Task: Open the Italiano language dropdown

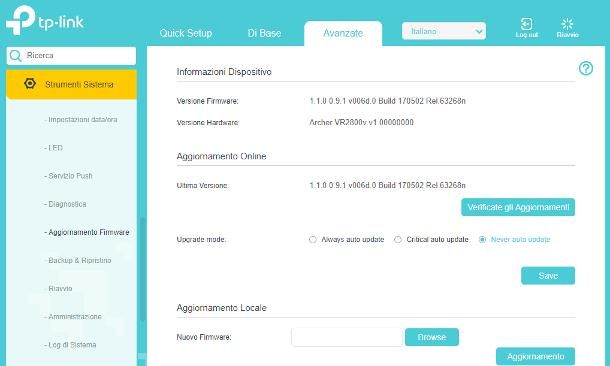Action: (444, 31)
